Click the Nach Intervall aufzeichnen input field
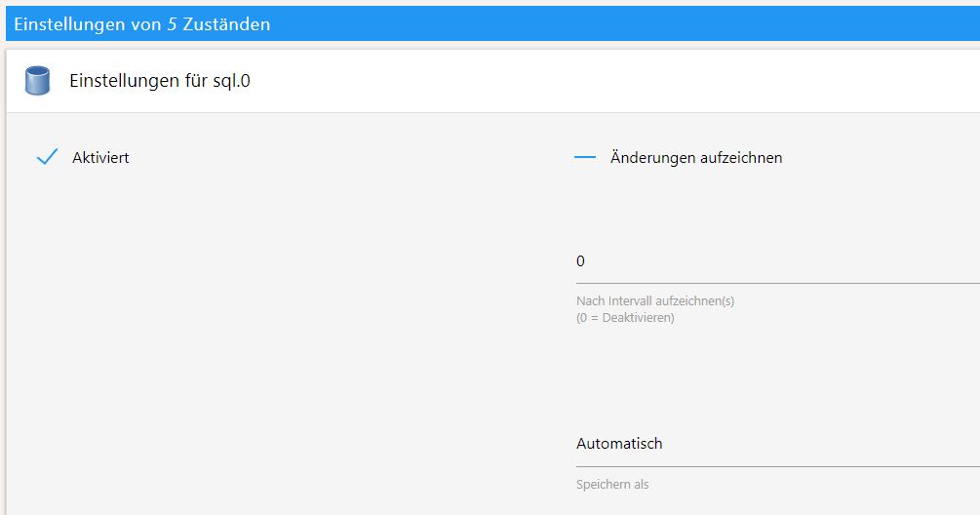The width and height of the screenshot is (980, 515). pyautogui.click(x=777, y=261)
